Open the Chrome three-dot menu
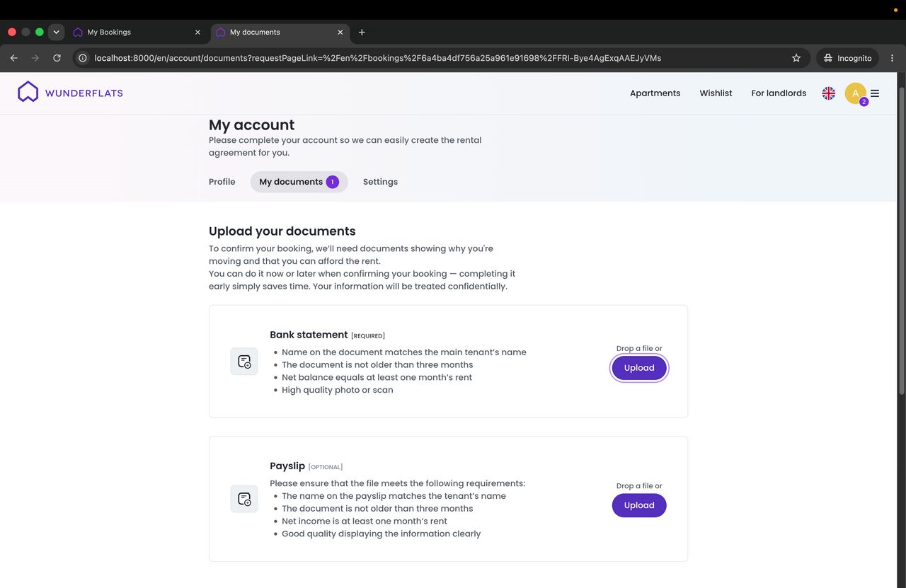The image size is (906, 588). 892,58
